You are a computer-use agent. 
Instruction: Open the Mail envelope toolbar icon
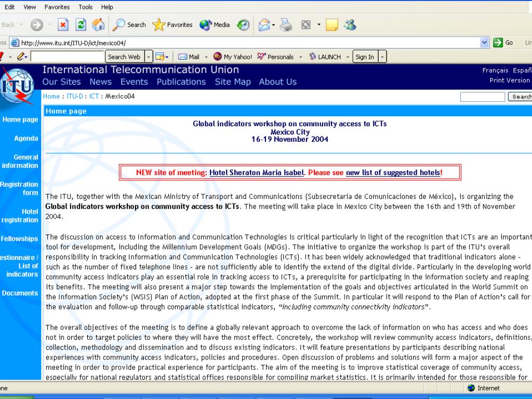click(x=264, y=25)
